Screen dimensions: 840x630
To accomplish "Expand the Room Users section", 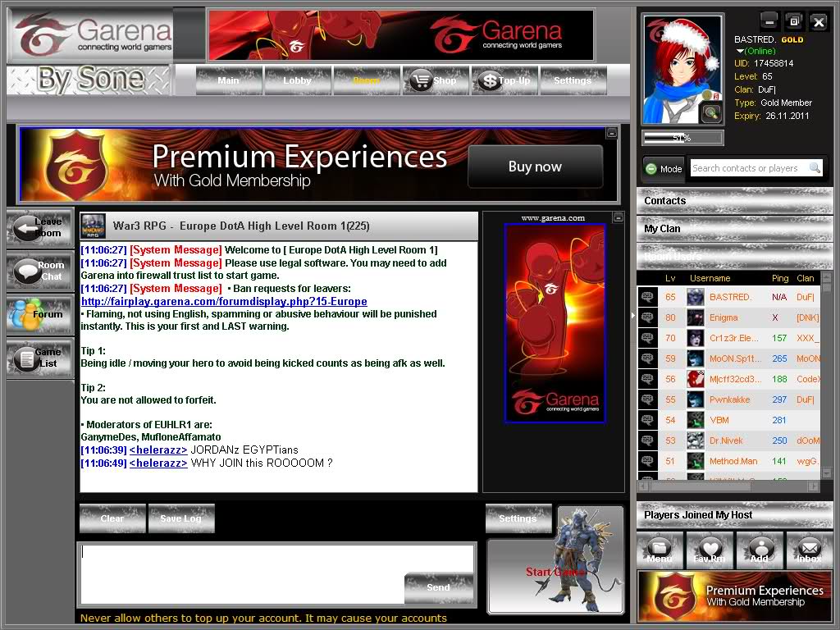I will [x=734, y=257].
